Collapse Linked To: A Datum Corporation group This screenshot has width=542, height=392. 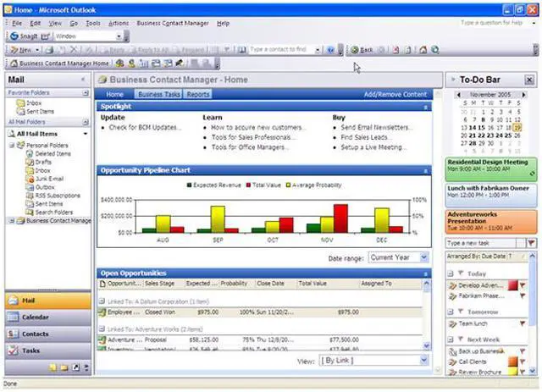[x=102, y=301]
